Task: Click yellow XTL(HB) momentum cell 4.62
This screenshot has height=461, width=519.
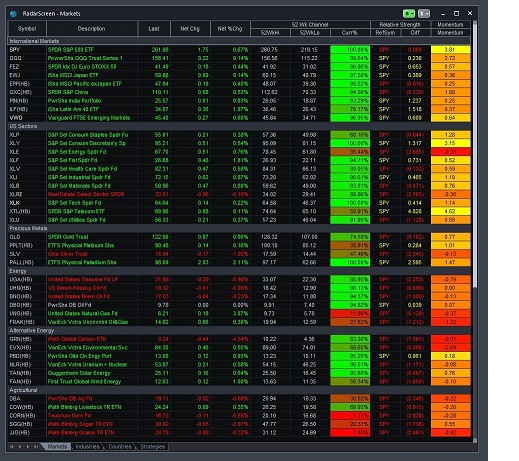Action: point(451,211)
